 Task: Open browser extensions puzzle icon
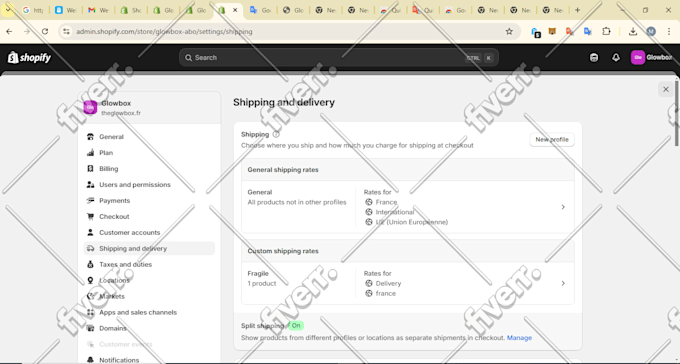pyautogui.click(x=606, y=31)
